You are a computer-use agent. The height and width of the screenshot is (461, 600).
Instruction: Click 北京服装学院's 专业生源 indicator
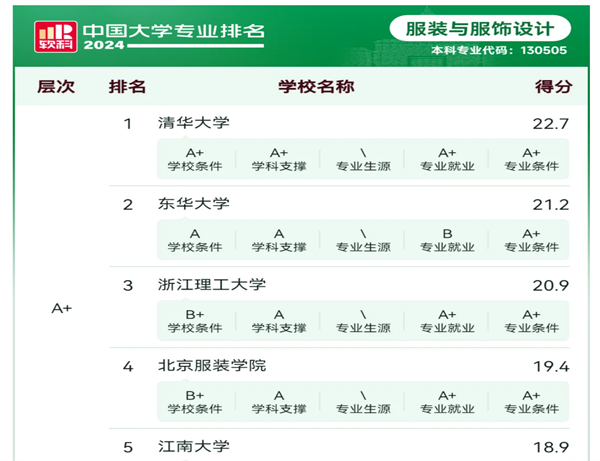coord(363,402)
